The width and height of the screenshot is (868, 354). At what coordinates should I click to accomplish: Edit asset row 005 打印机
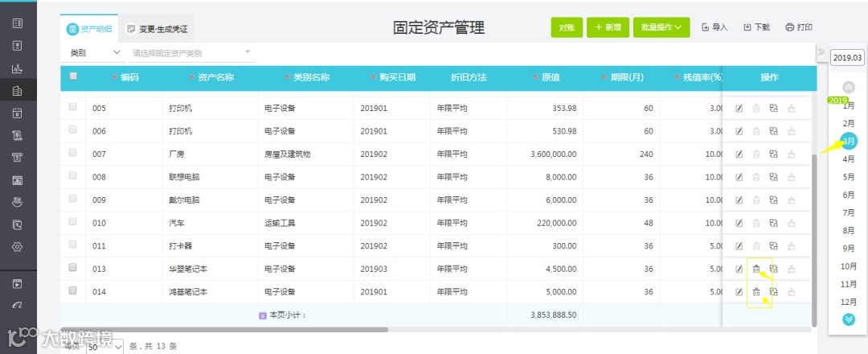coord(739,108)
